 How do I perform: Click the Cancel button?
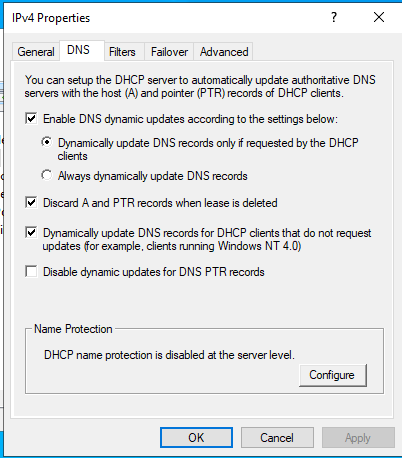coord(277,437)
